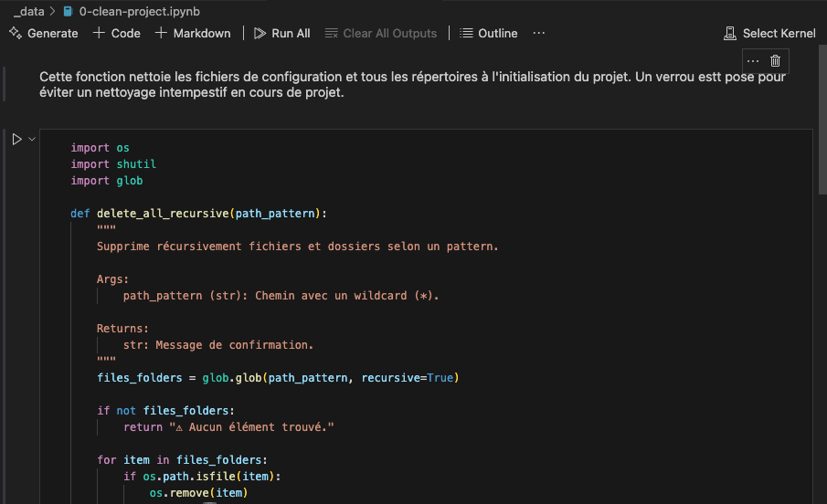Click the notebook file icon in breadcrumb
Viewport: 827px width, 504px height.
coord(68,11)
